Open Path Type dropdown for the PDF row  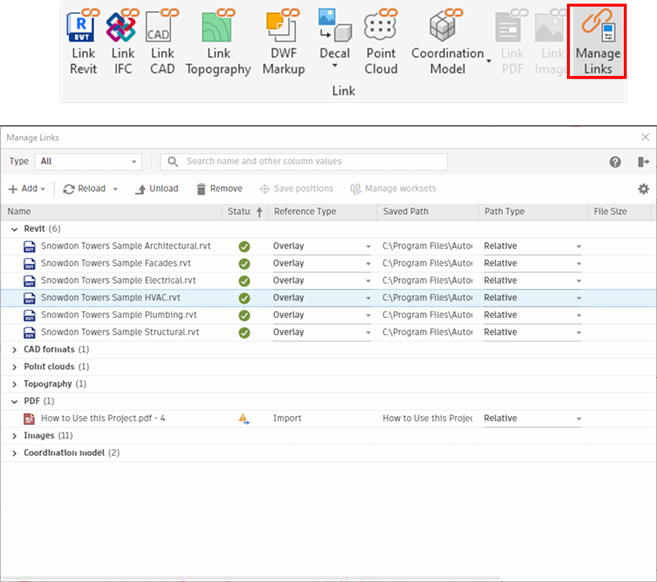[533, 419]
